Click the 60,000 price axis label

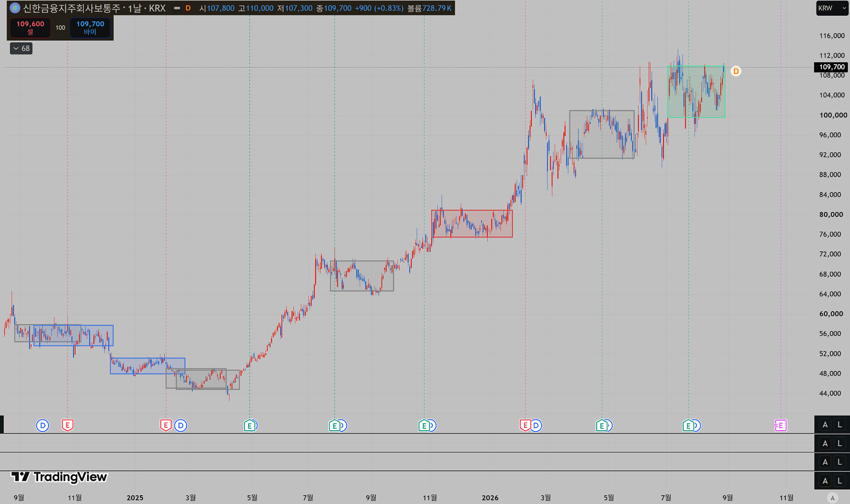pos(831,314)
